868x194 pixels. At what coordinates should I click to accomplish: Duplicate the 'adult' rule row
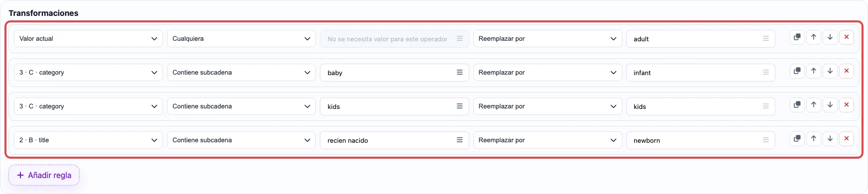tap(797, 37)
